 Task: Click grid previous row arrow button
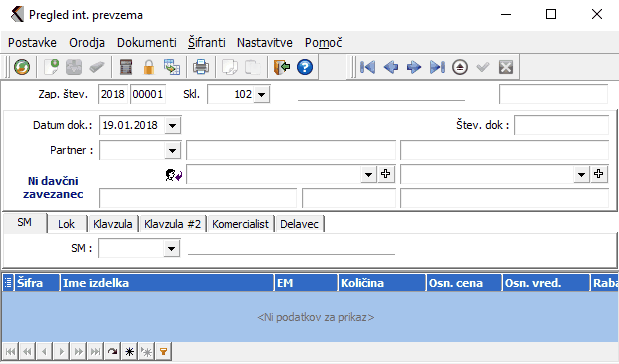point(44,351)
